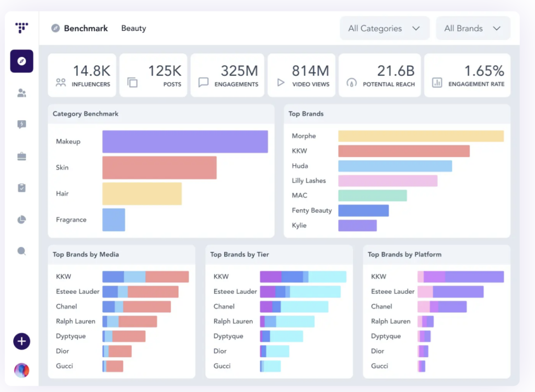Screen dimensions: 535x392
Task: Click the 125K Posts stat card
Action: point(153,75)
